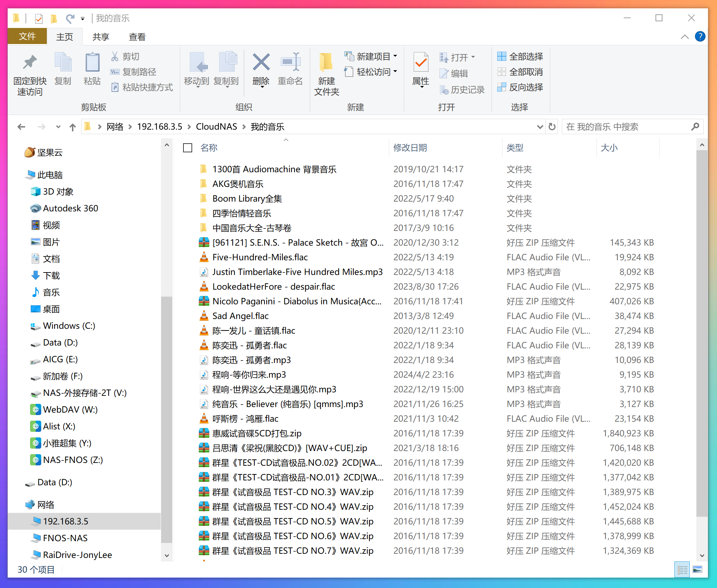
Task: Switch to large thumbnail view
Action: pyautogui.click(x=698, y=569)
